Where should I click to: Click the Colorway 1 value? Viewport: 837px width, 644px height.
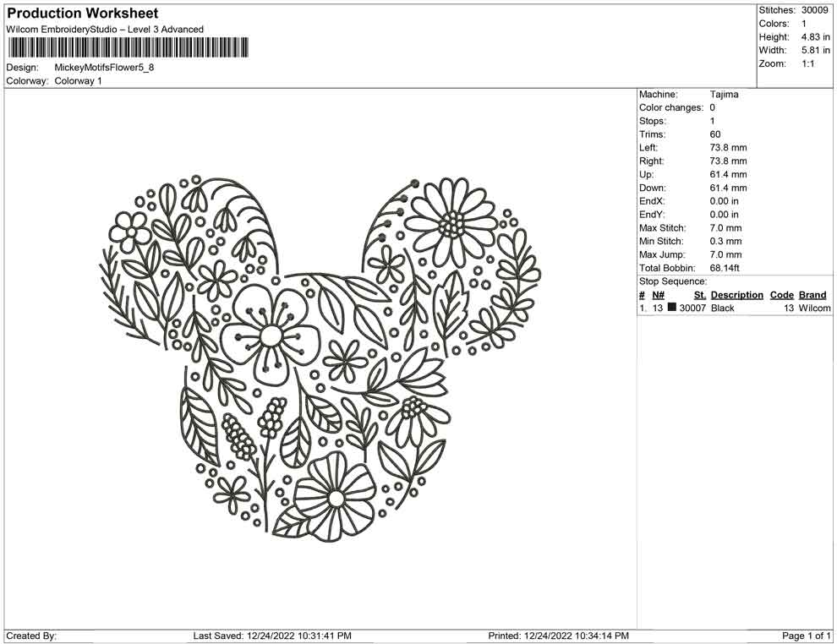(x=78, y=81)
